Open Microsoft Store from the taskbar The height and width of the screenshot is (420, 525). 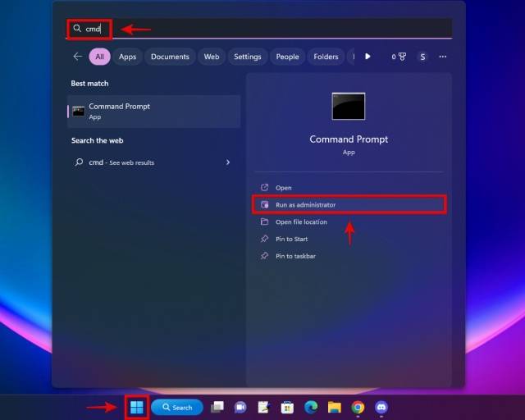click(x=287, y=407)
